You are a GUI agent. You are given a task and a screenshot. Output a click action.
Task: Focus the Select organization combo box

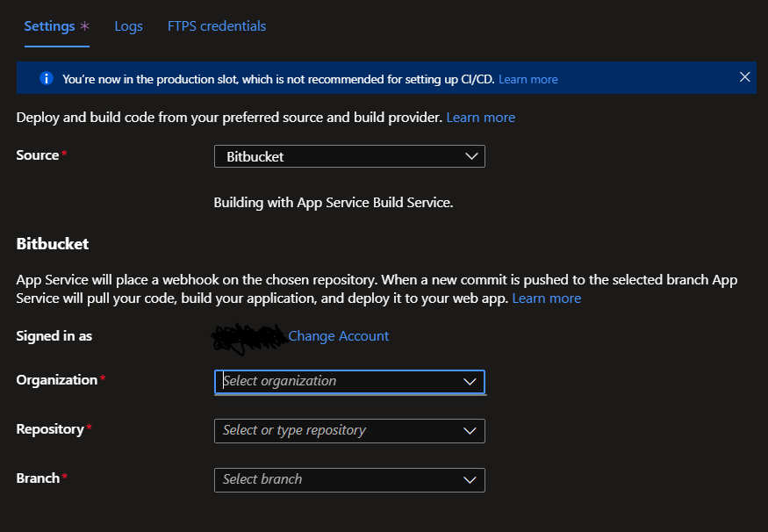349,382
